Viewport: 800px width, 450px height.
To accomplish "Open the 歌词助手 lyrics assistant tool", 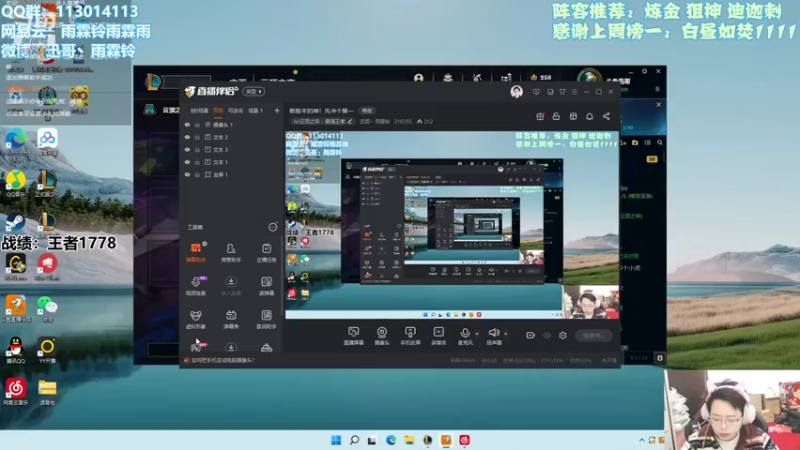I will tap(266, 319).
